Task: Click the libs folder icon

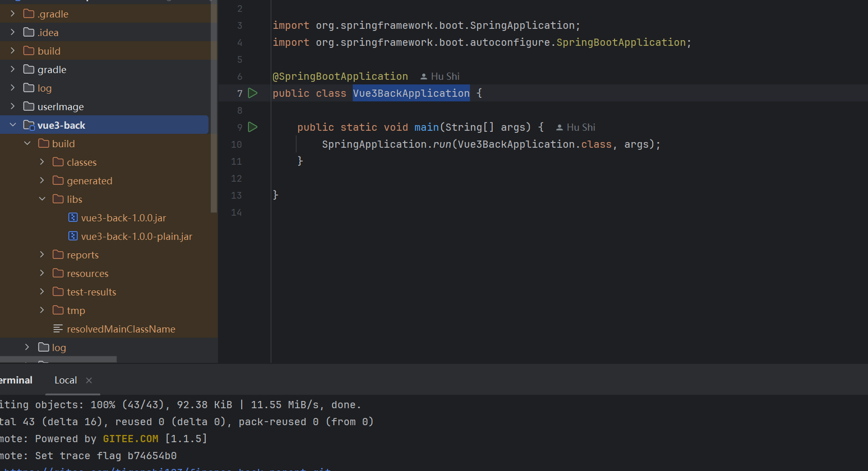Action: pos(58,199)
